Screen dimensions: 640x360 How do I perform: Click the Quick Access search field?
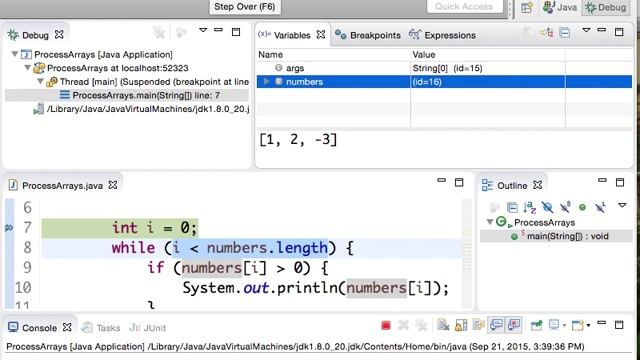tap(464, 7)
